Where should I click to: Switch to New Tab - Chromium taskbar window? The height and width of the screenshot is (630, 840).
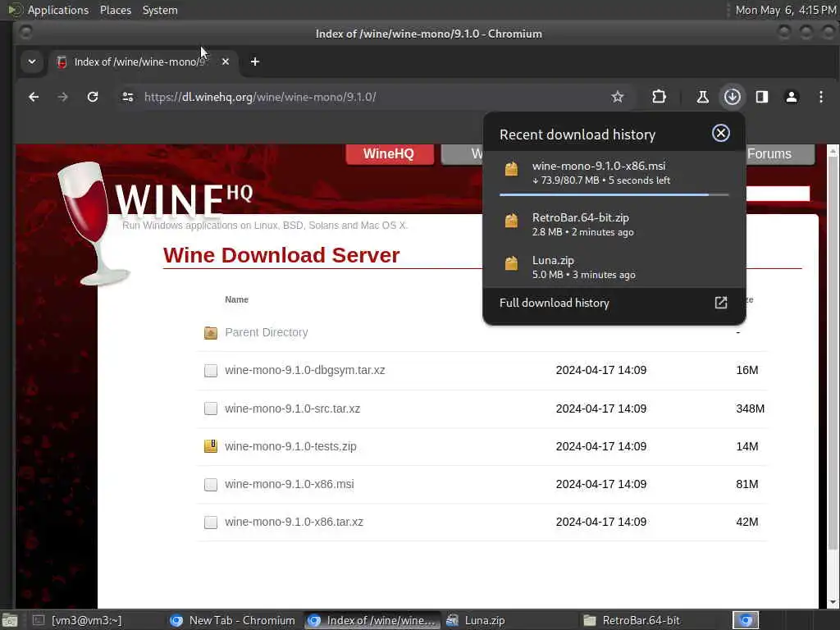pos(232,620)
